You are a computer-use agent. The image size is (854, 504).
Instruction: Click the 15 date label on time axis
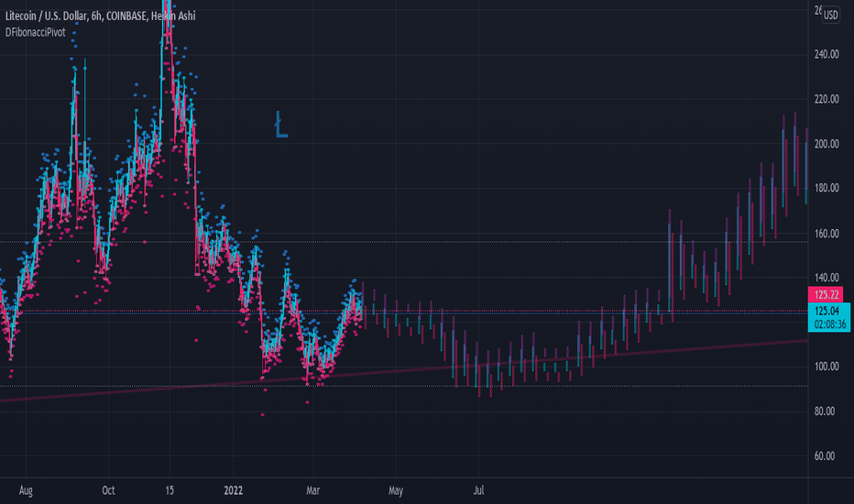[170, 490]
